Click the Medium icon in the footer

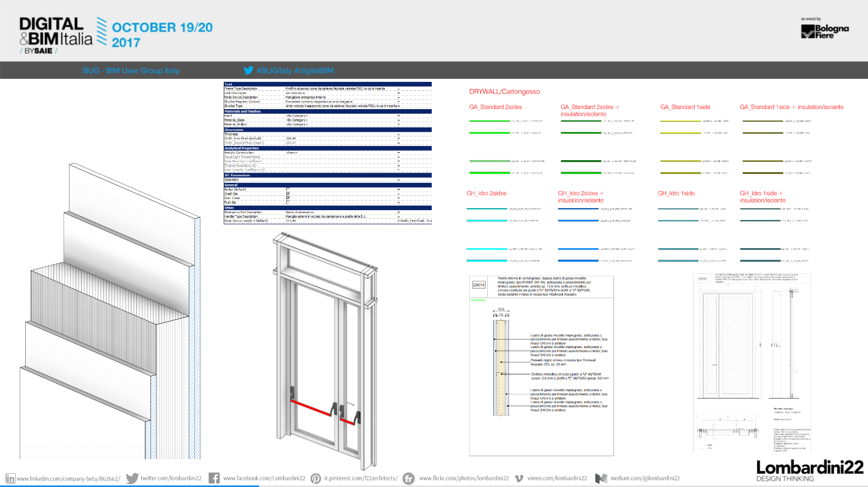coord(601,478)
